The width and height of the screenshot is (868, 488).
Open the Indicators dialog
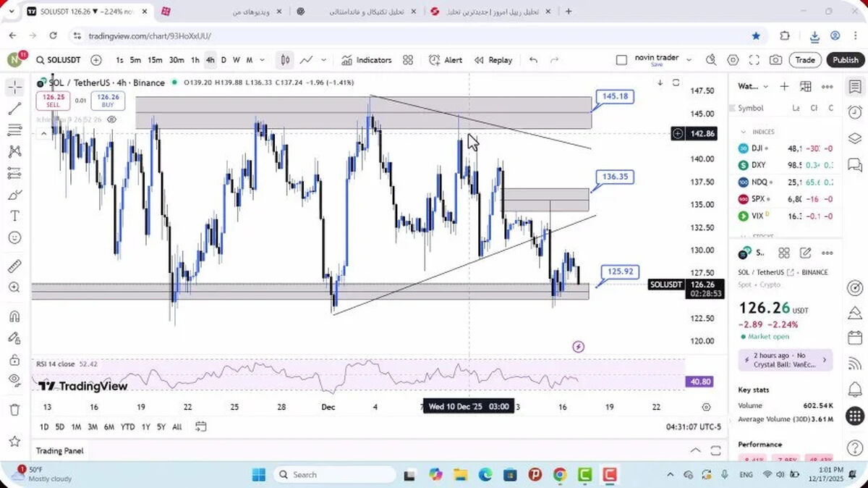tap(367, 60)
